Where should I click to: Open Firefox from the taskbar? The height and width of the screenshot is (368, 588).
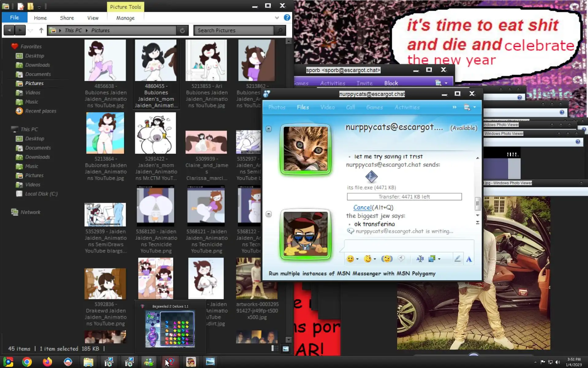[x=47, y=362]
